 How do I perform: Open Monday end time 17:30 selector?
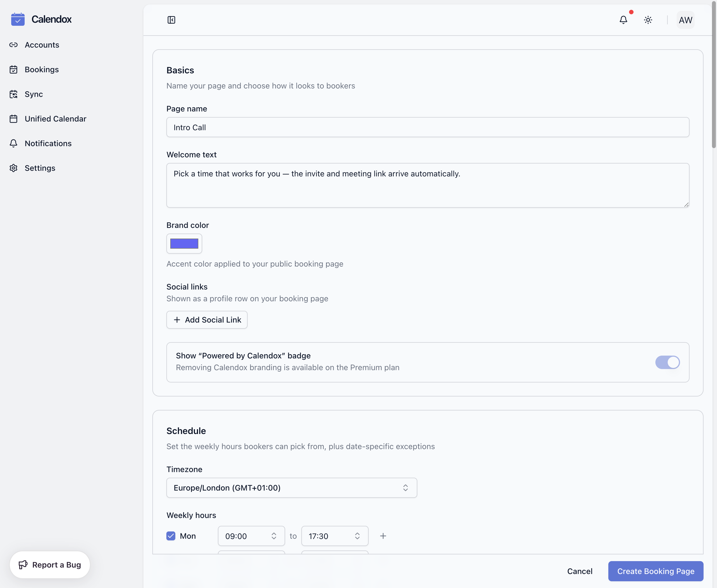click(x=335, y=536)
